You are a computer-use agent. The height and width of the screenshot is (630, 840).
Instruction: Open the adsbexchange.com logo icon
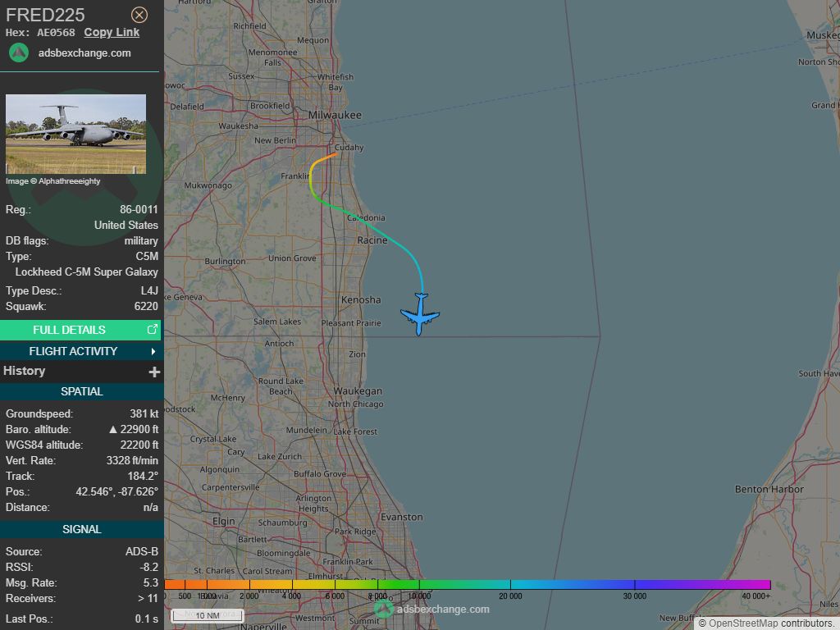[x=17, y=52]
